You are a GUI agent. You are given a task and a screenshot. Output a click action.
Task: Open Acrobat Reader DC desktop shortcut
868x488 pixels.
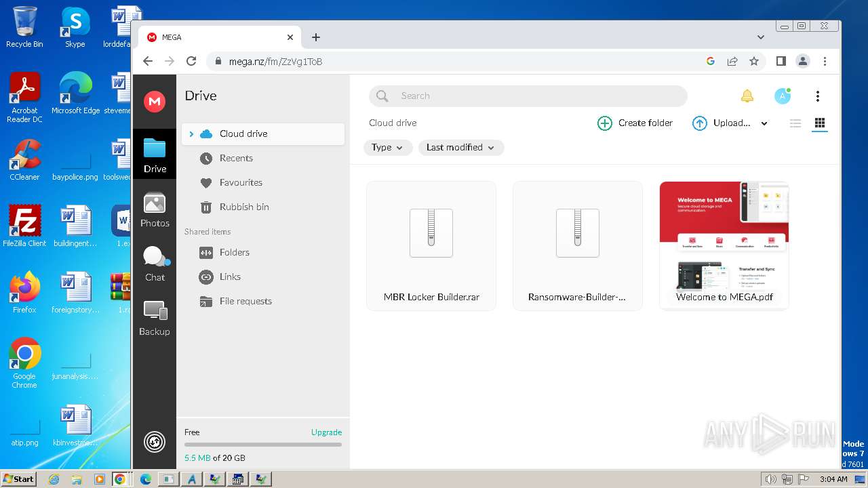(24, 98)
